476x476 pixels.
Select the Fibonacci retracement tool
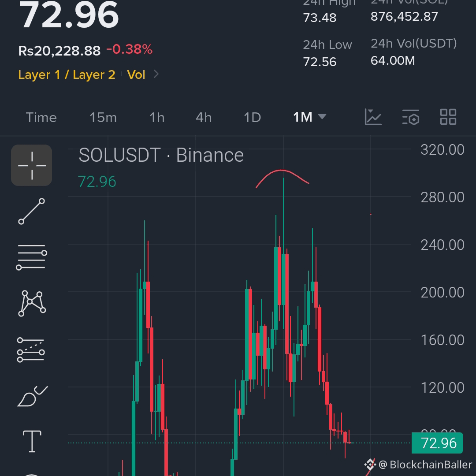click(31, 350)
